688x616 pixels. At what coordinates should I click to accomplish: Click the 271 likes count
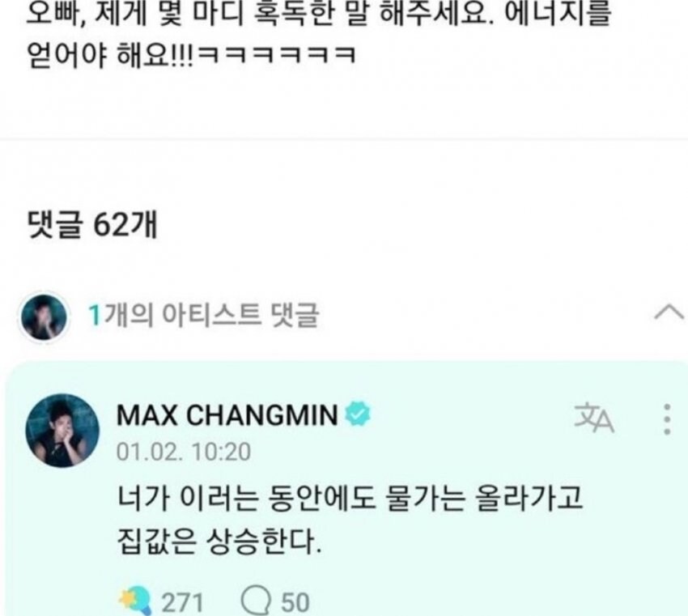182,602
